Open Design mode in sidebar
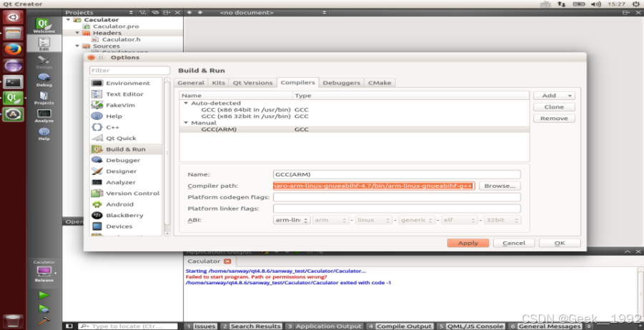Image resolution: width=644 pixels, height=330 pixels. pyautogui.click(x=44, y=62)
